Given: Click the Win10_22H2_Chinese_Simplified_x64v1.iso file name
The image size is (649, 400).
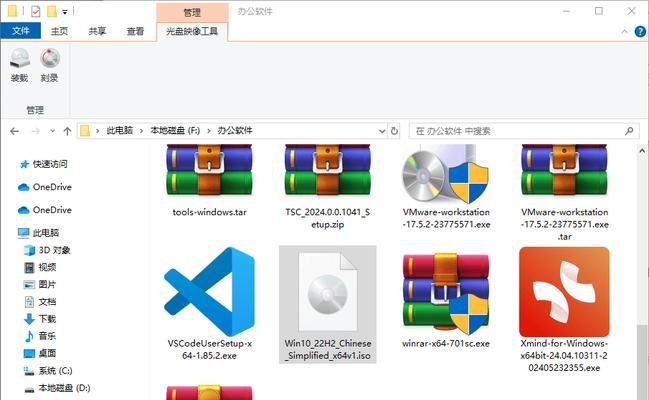Looking at the screenshot, I should 328,349.
